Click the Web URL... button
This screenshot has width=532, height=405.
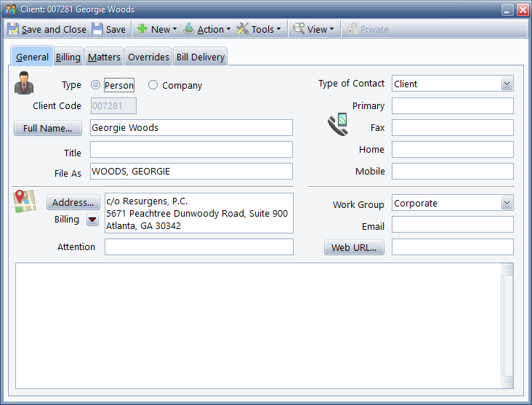pyautogui.click(x=354, y=247)
